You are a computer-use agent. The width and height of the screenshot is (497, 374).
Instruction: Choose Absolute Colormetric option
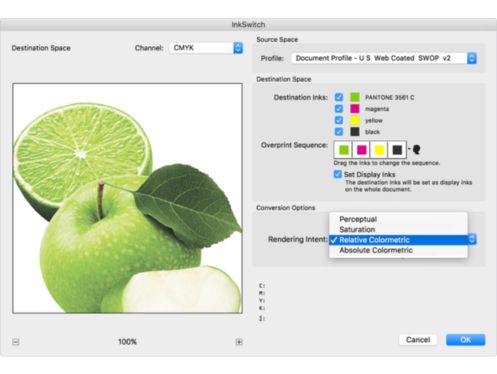point(398,250)
